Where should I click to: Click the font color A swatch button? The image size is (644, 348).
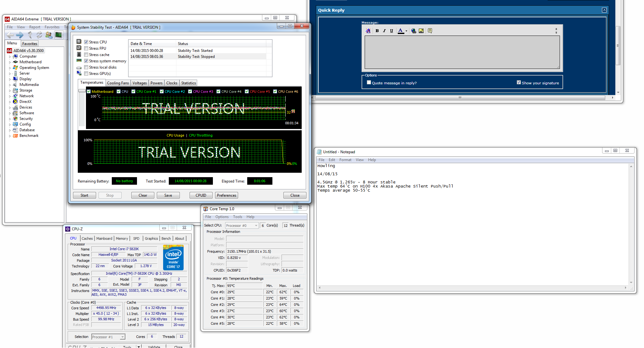pyautogui.click(x=401, y=31)
